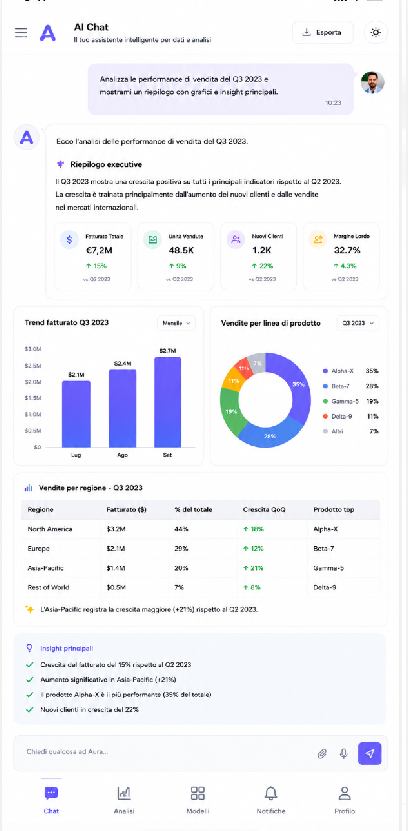This screenshot has width=409, height=831.
Task: Click the yellow icon on Margine Lordo card
Action: (318, 240)
